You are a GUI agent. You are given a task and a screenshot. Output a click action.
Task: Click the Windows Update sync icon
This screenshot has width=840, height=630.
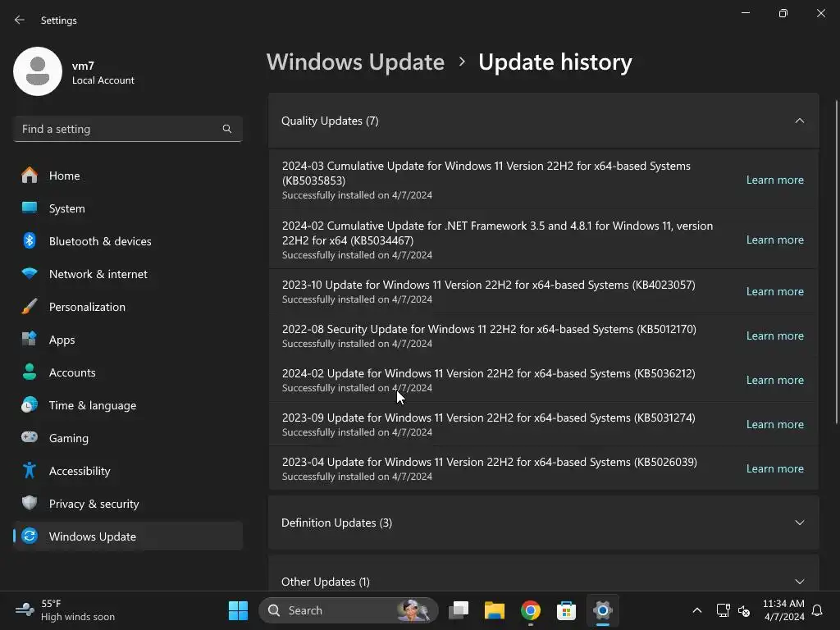30,536
